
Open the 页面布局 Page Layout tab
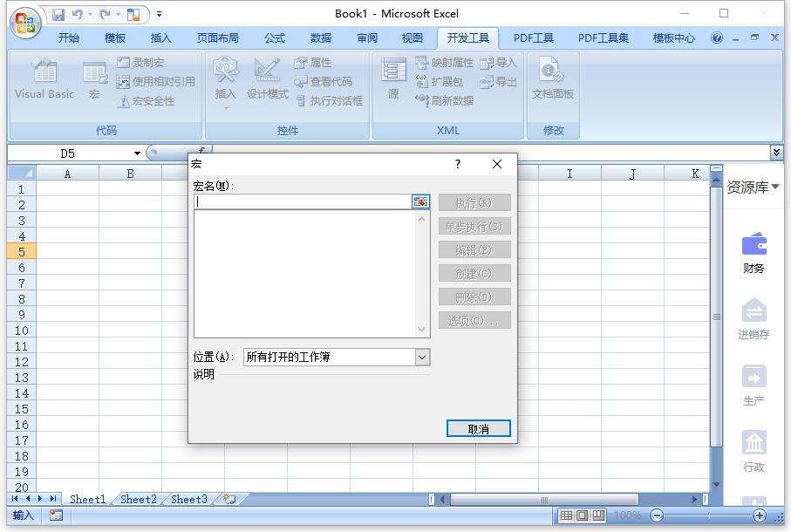[x=218, y=38]
